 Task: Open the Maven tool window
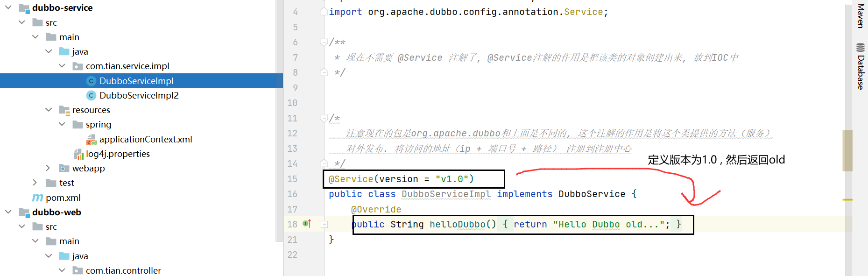point(861,15)
